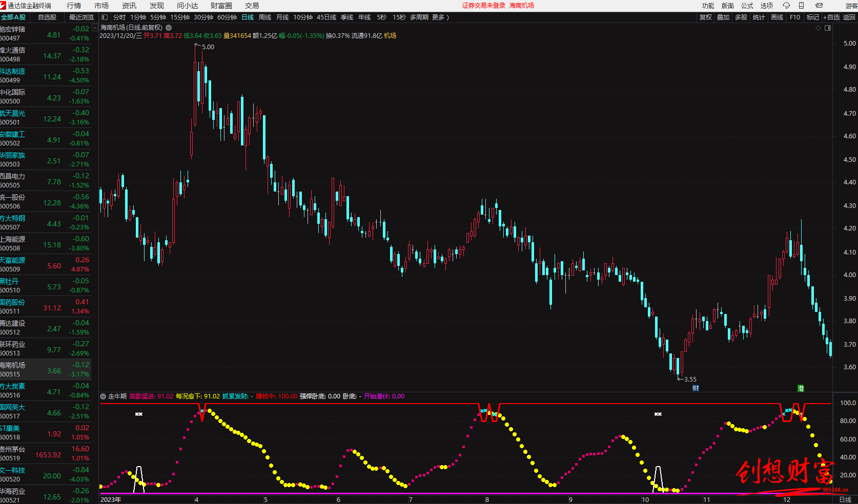This screenshot has height=504, width=858.
Task: Expand the 走牛期 indicator dropdown arrow
Action: [x=103, y=396]
